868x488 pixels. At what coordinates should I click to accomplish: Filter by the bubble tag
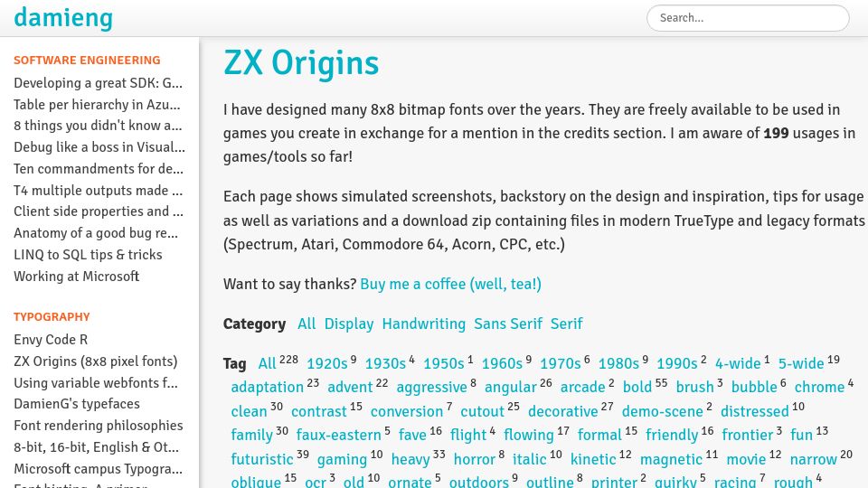tap(754, 388)
